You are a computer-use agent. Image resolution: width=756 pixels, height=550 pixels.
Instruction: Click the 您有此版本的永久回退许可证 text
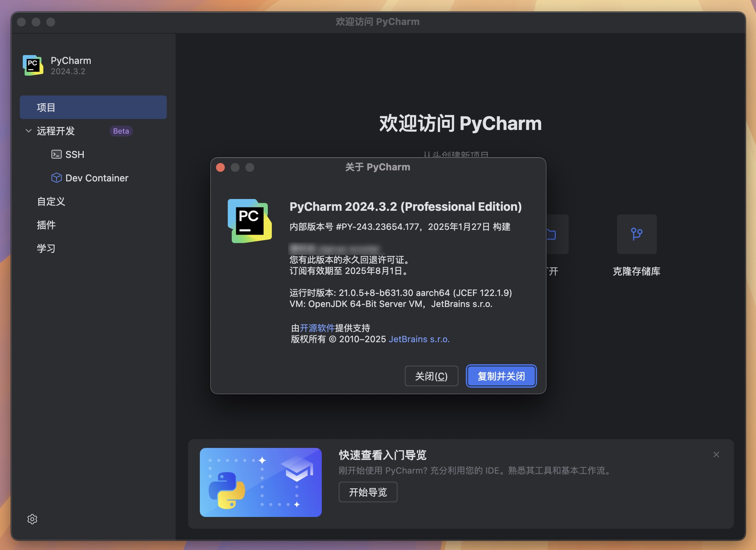pyautogui.click(x=350, y=260)
